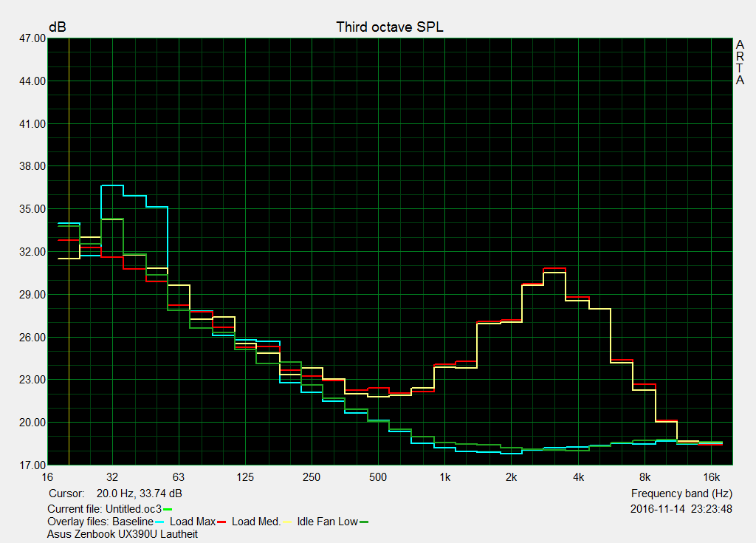Click the vertical ARTA logo text
This screenshot has width=756, height=543.
coord(740,62)
